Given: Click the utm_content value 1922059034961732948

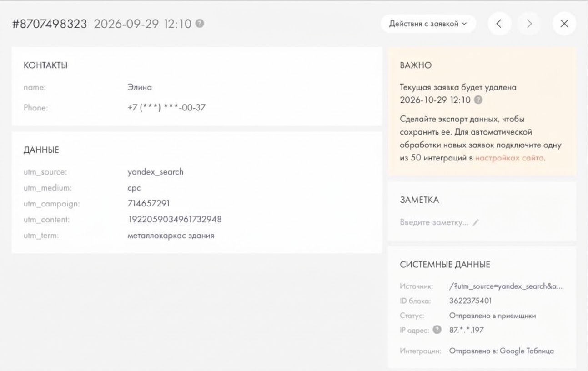Looking at the screenshot, I should pyautogui.click(x=175, y=219).
